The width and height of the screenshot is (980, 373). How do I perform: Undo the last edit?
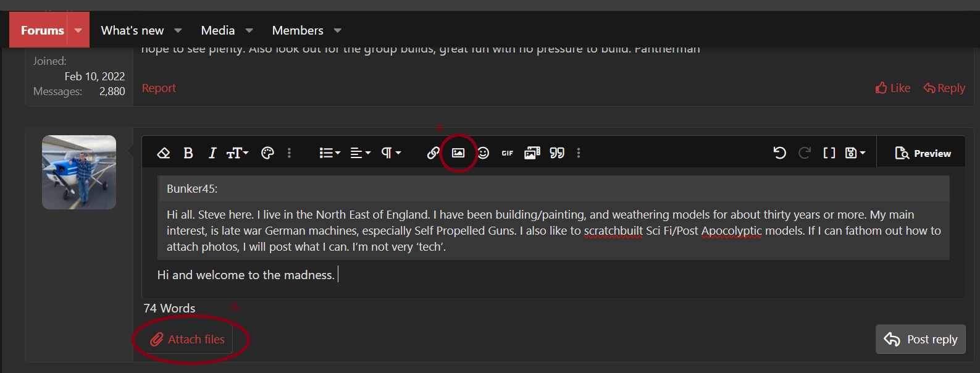click(780, 153)
